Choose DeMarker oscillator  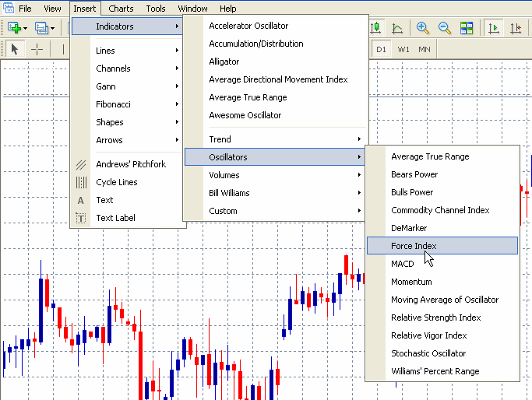click(442, 228)
